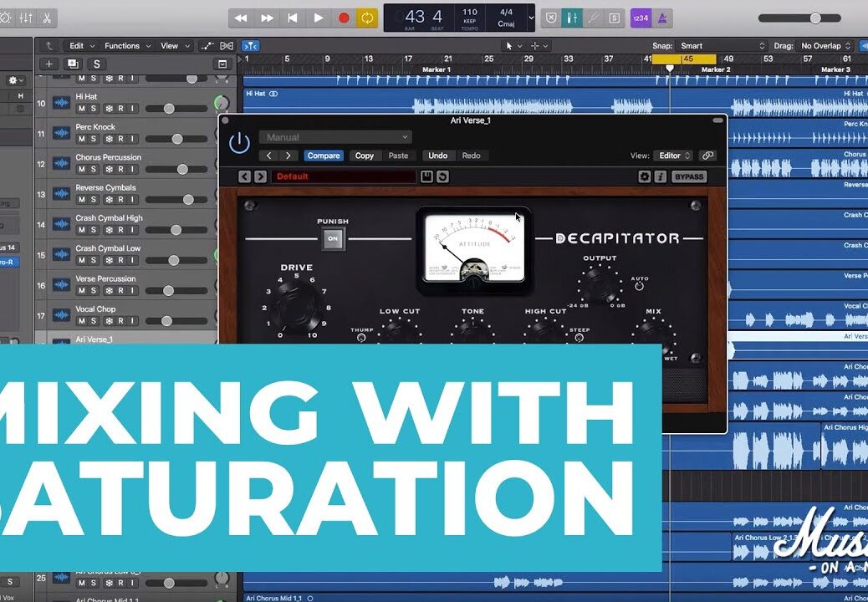Toggle the yellow Cycle mode button
Image resolution: width=868 pixels, height=602 pixels.
pyautogui.click(x=366, y=18)
